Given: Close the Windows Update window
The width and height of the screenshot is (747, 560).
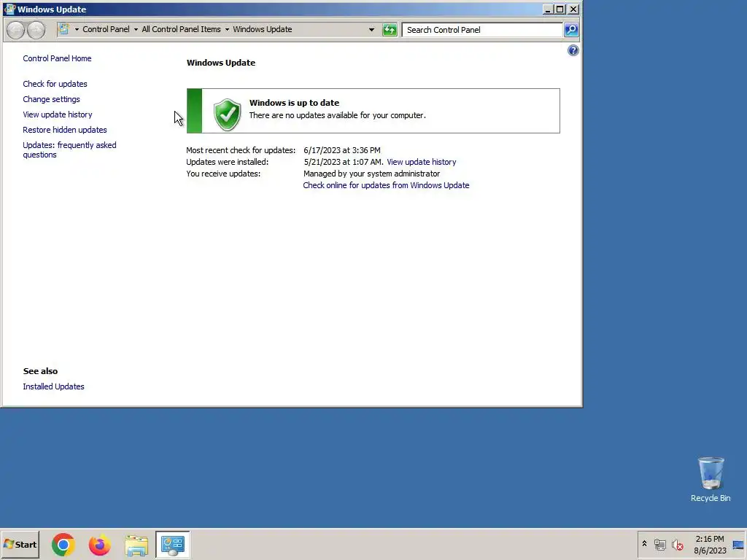Looking at the screenshot, I should point(573,9).
